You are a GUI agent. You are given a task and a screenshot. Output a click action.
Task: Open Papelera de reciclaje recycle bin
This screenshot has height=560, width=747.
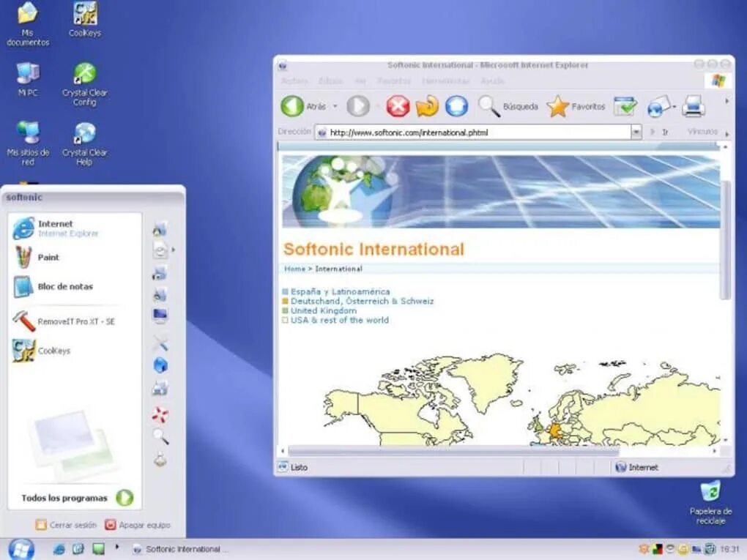coord(710,503)
